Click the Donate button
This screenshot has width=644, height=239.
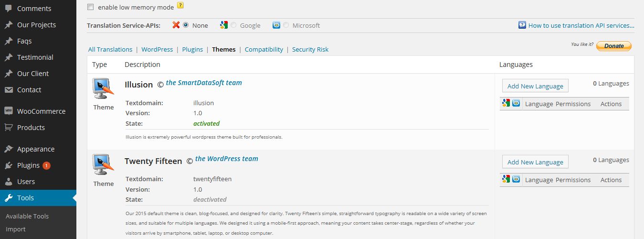click(614, 46)
